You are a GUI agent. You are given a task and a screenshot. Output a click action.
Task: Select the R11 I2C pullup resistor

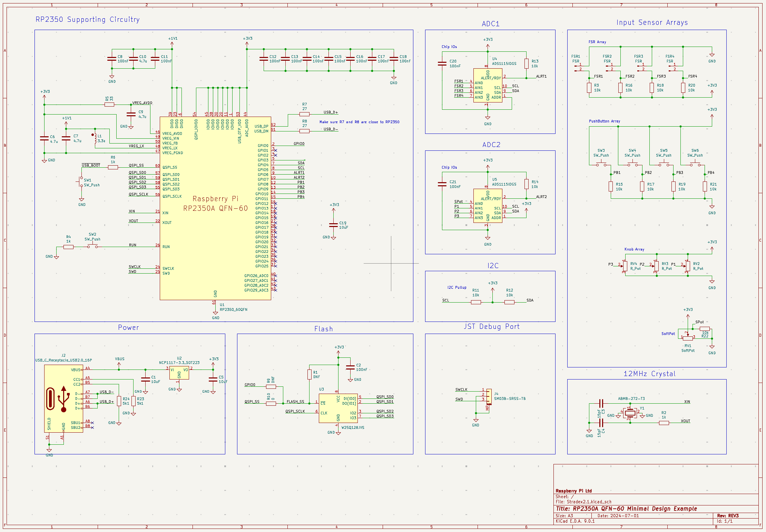(476, 302)
